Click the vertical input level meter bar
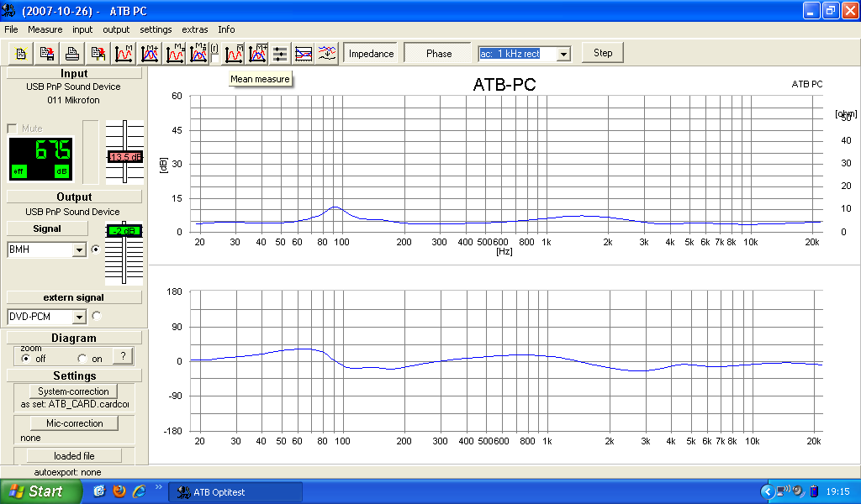This screenshot has height=504, width=861. click(91, 152)
